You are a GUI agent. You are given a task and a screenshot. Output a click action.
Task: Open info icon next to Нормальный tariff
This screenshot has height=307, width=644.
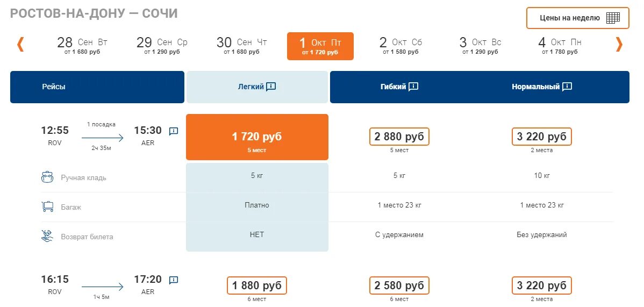(567, 87)
